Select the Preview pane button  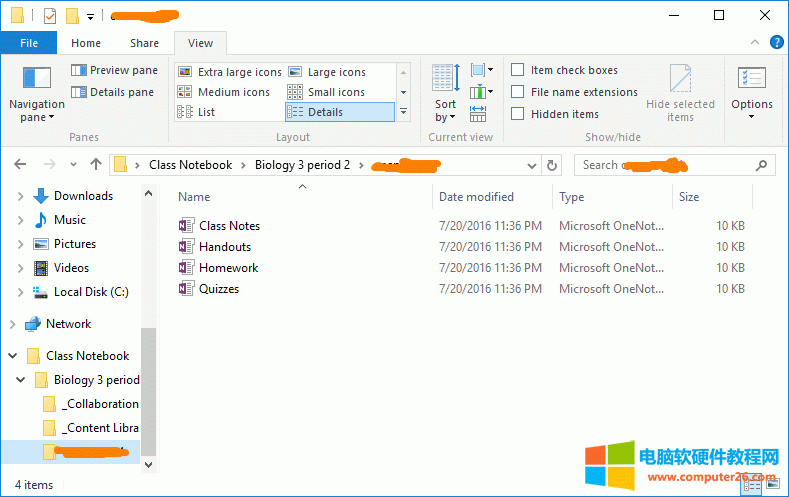coord(114,70)
